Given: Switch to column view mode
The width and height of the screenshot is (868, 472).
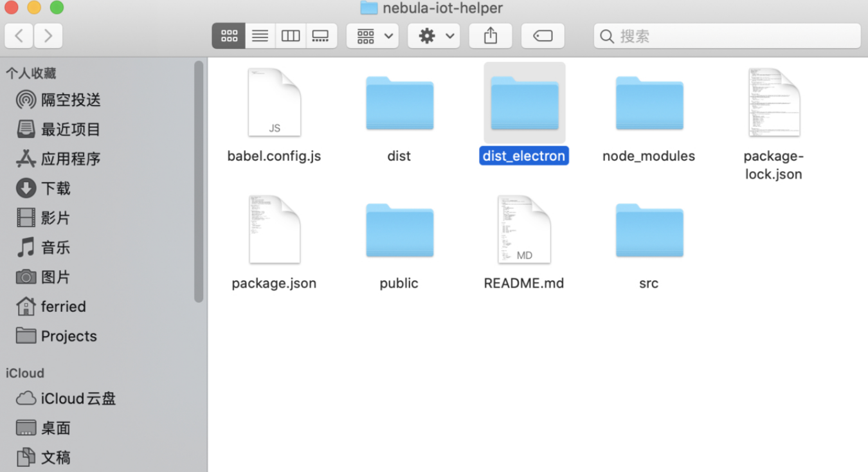Looking at the screenshot, I should coord(291,36).
